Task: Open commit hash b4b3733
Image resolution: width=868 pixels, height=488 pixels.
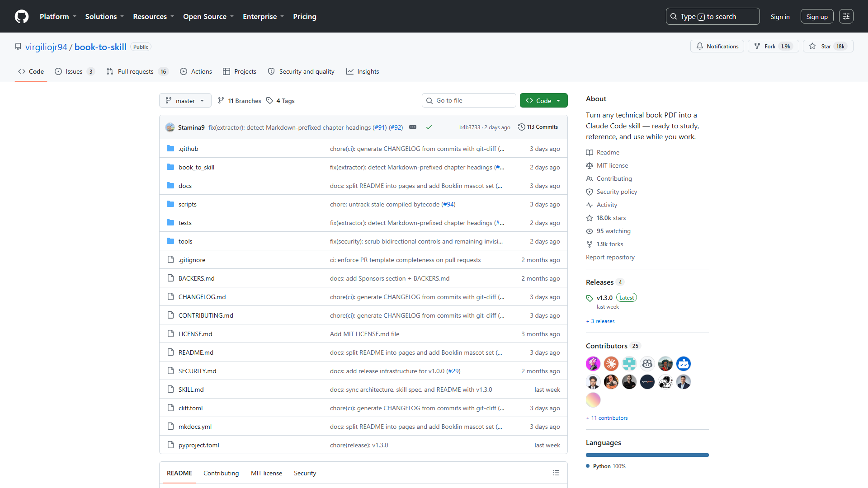Action: (x=470, y=127)
